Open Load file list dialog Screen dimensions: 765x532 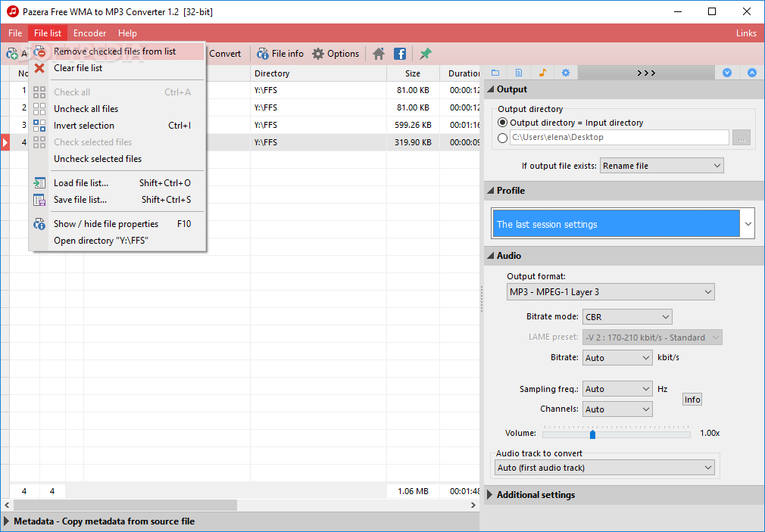point(117,183)
